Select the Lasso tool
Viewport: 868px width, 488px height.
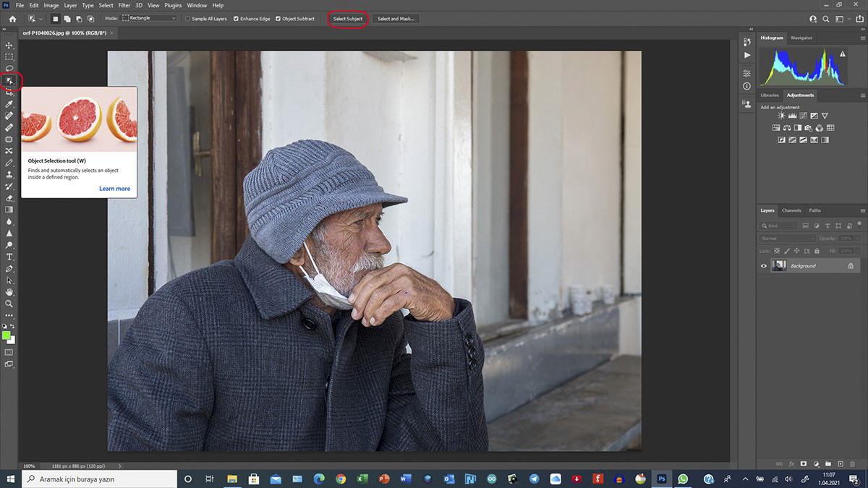point(9,68)
